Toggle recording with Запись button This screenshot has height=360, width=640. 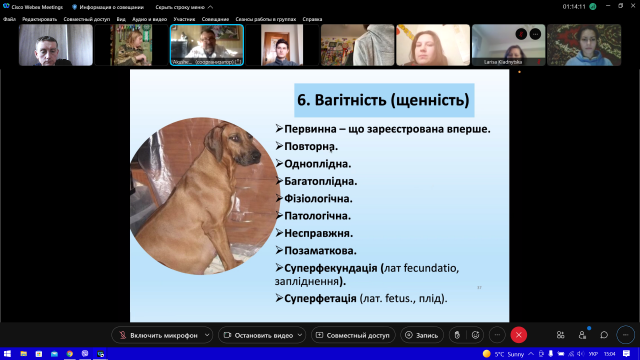coord(422,335)
